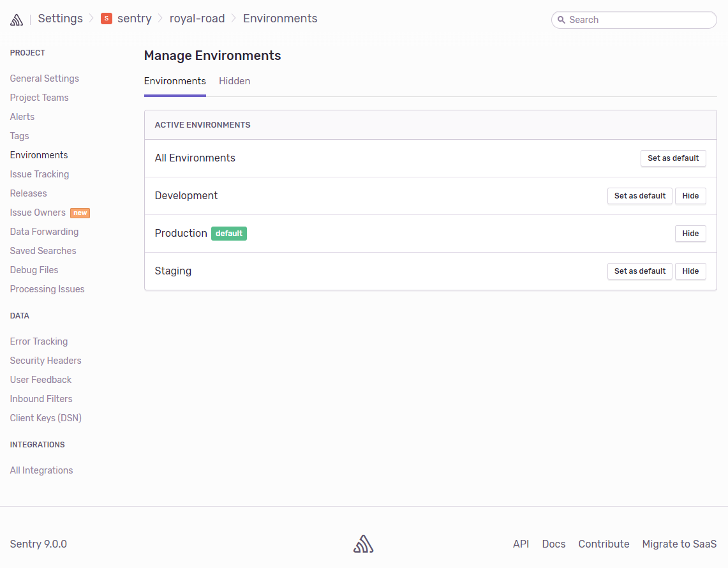The width and height of the screenshot is (728, 568).
Task: Click the orange new badge near Issue Owners
Action: coord(80,213)
